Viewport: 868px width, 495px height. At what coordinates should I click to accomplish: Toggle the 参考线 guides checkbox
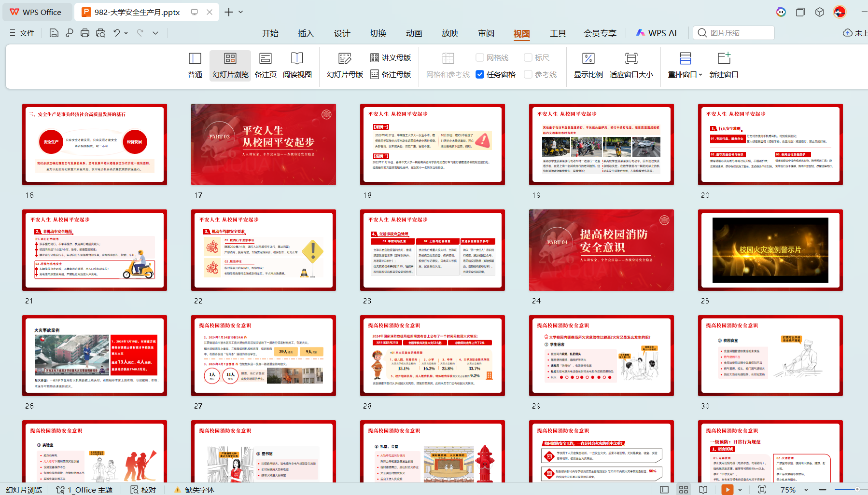[528, 74]
